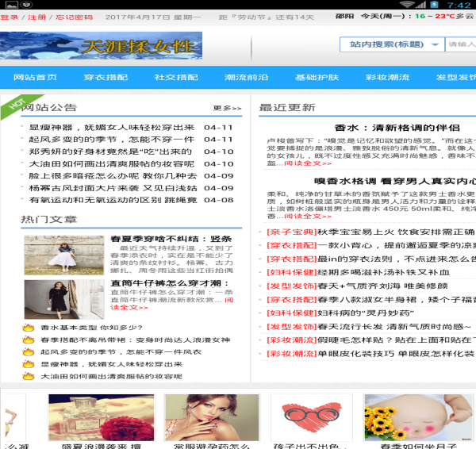Open headline 嗅香水格调 看穿男人真实内心

point(395,181)
